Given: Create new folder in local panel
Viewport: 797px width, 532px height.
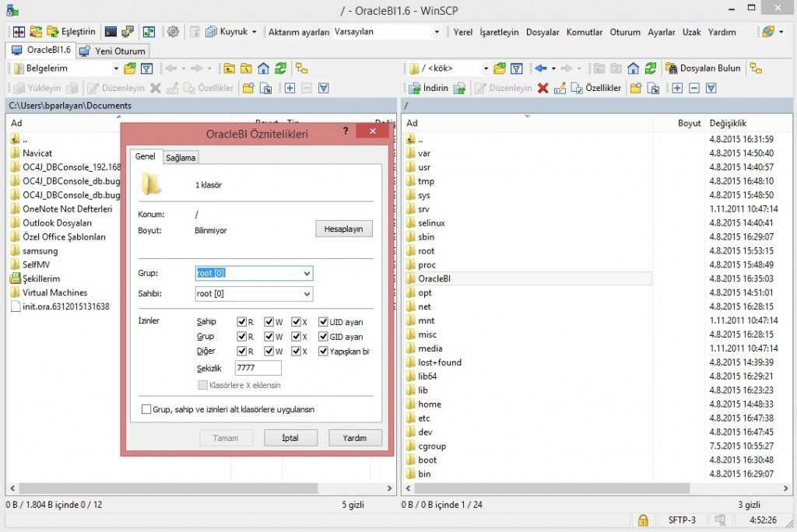Looking at the screenshot, I should pyautogui.click(x=248, y=88).
